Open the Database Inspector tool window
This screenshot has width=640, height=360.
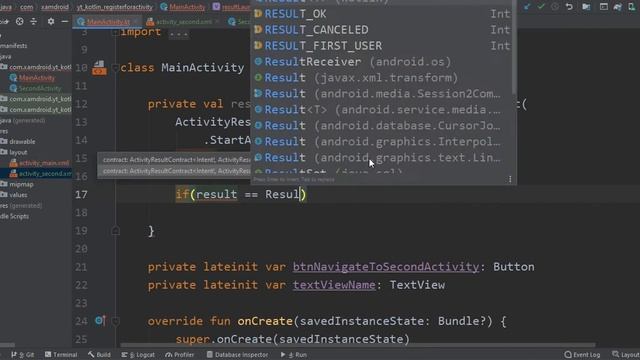point(237,355)
